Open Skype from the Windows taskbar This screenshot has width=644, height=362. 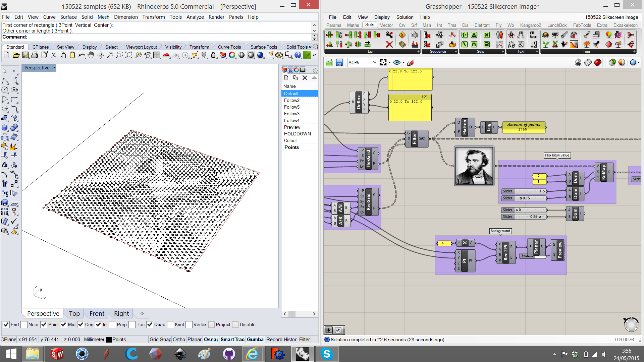(x=327, y=354)
